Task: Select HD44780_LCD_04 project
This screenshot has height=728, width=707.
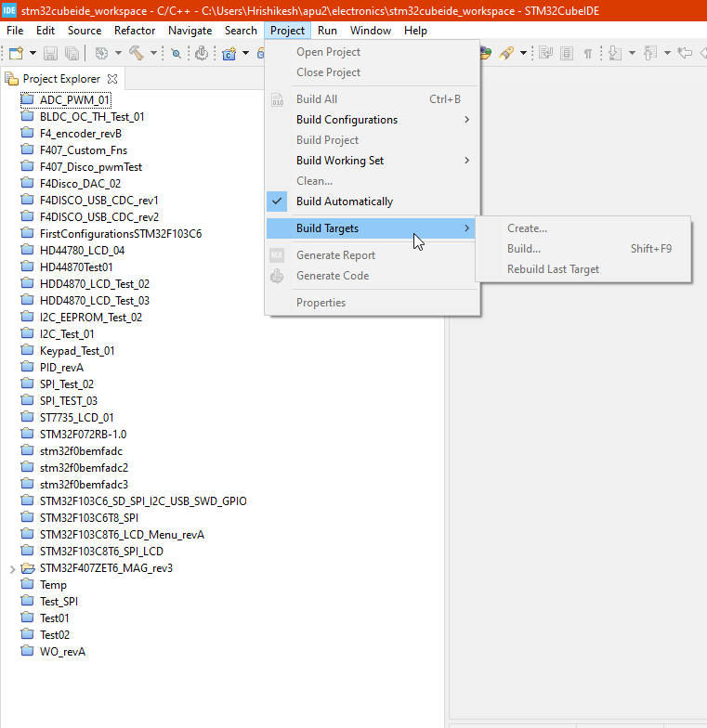Action: 82,251
